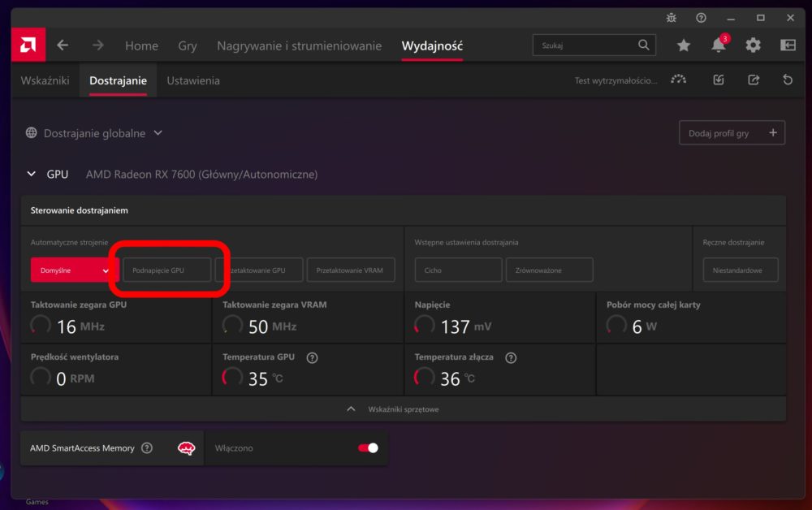Viewport: 812px width, 510px height.
Task: Click the AMD logo icon
Action: [28, 45]
